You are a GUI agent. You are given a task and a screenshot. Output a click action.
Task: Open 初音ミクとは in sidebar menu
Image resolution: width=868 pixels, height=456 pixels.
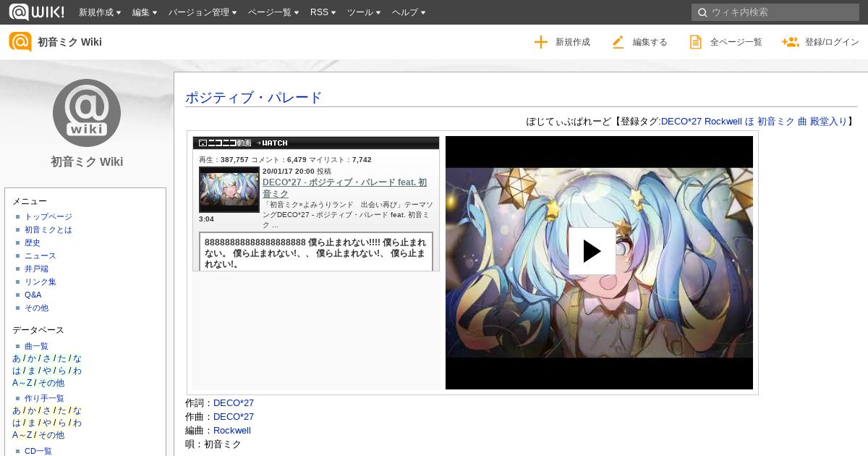coord(48,229)
